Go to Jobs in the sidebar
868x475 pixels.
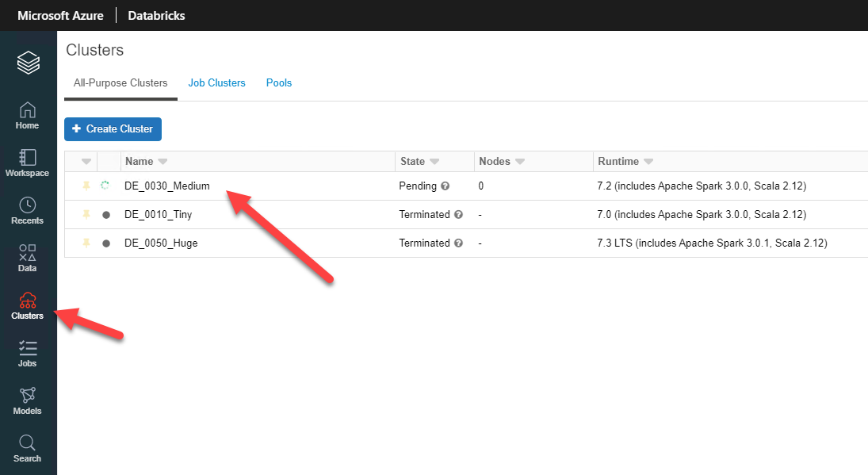click(x=27, y=353)
